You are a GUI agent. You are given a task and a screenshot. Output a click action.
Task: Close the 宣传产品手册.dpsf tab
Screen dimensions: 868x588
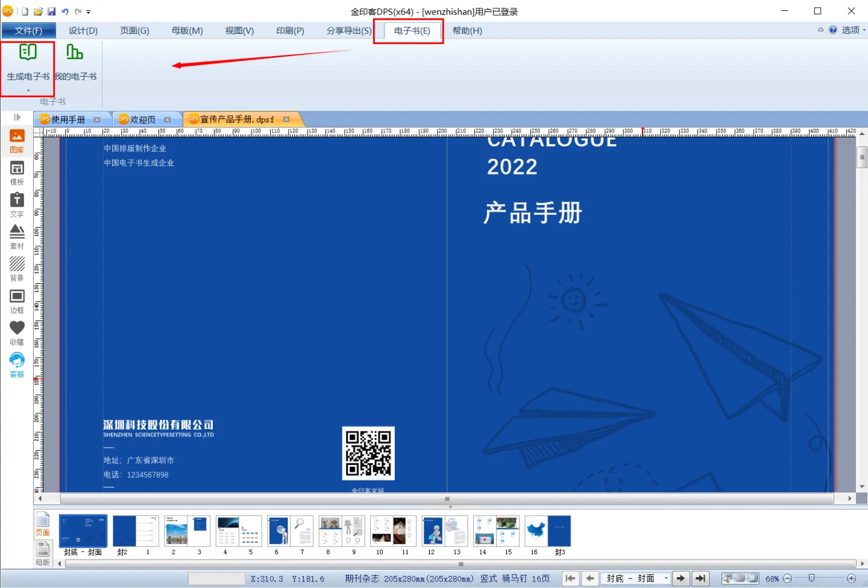(287, 119)
